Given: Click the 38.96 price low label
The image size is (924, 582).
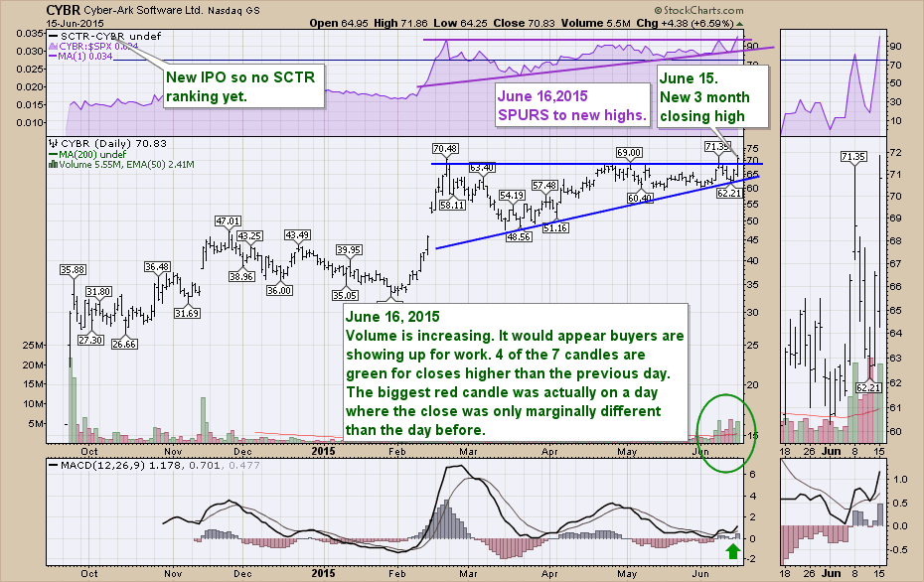Looking at the screenshot, I should click(241, 276).
